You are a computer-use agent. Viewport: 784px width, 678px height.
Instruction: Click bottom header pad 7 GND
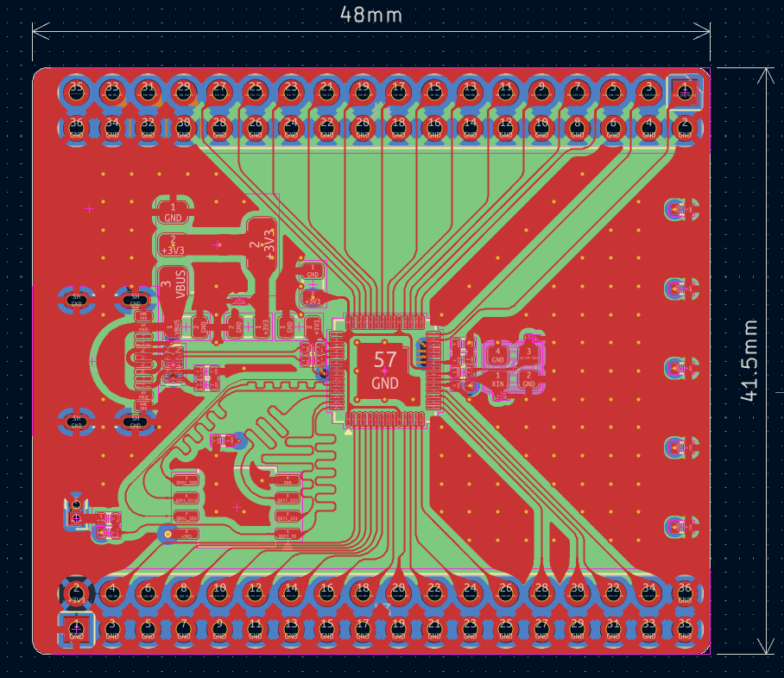184,629
